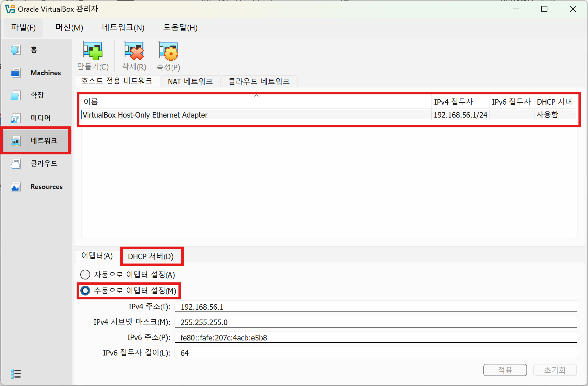Open the Cloud (클라우드) sidebar item
The width and height of the screenshot is (588, 386).
click(x=36, y=163)
